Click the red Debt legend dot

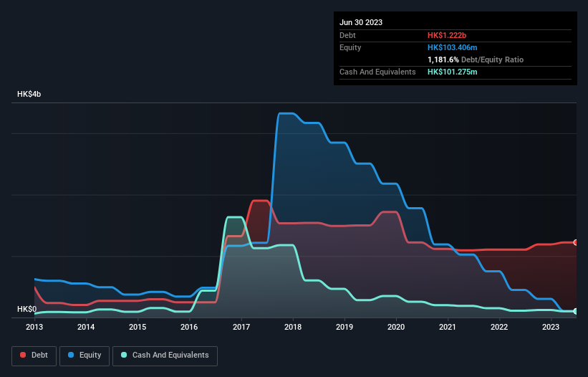tap(23, 355)
